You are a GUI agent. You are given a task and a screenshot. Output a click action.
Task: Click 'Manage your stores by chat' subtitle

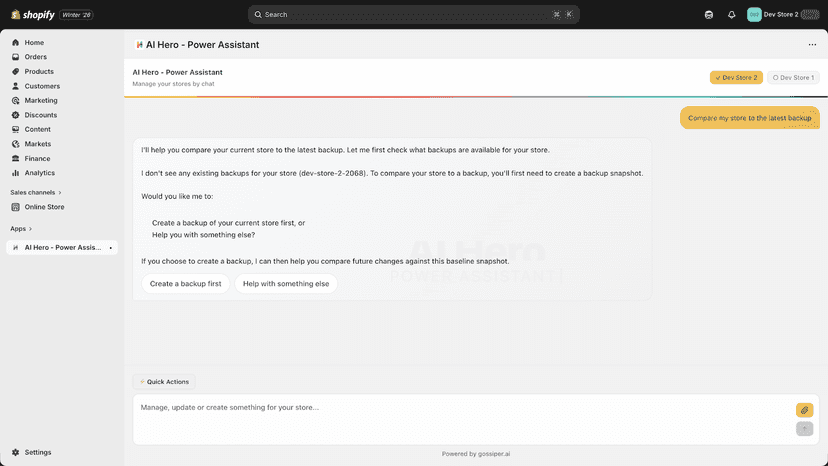pos(173,84)
